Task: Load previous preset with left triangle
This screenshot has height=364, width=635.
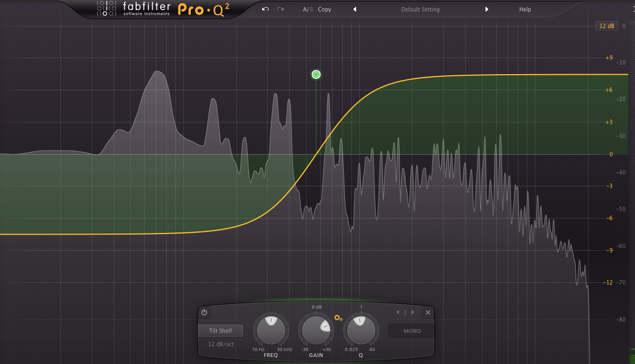Action: point(355,9)
